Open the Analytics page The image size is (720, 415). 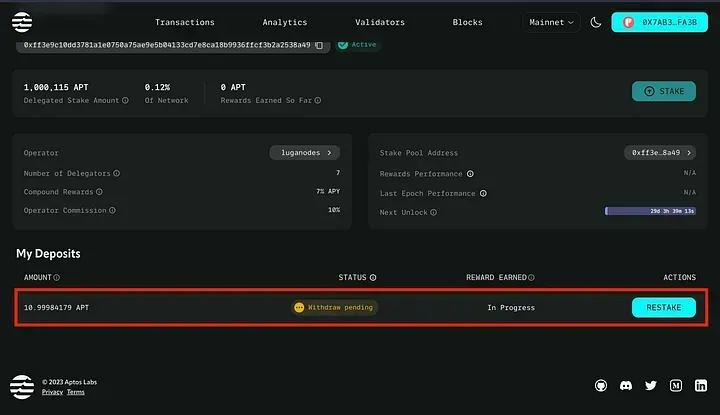coord(285,22)
